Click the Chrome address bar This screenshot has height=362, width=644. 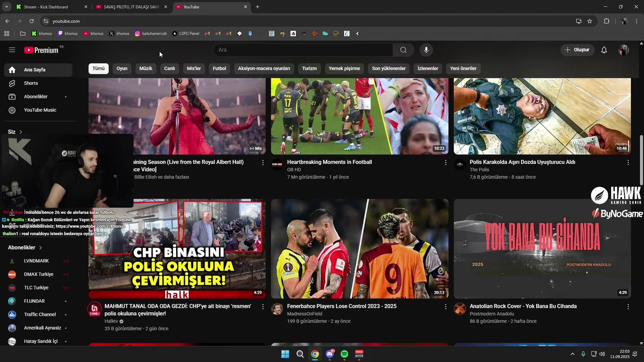307,21
